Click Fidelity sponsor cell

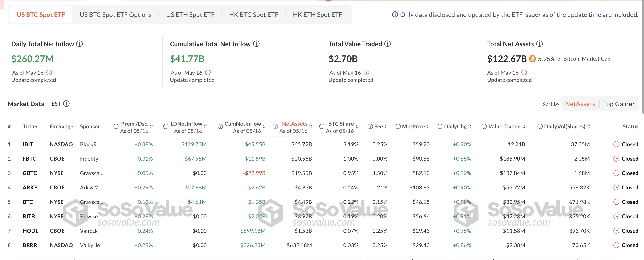point(89,159)
